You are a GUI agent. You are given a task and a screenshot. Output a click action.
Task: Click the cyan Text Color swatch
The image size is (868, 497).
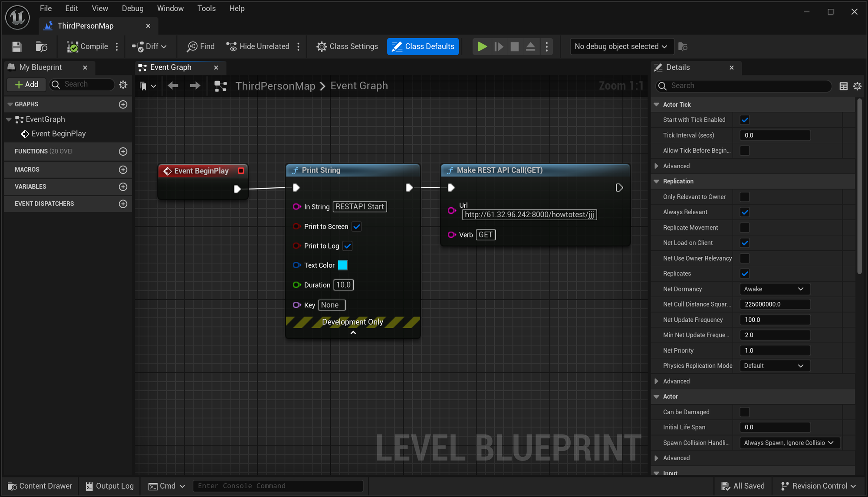[342, 265]
